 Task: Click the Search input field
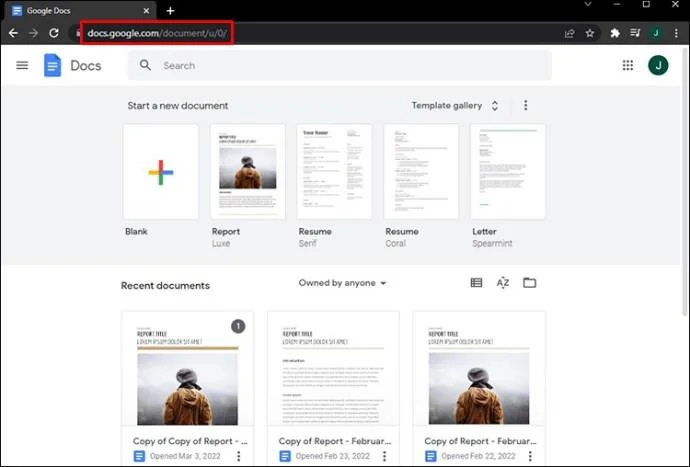(x=339, y=66)
